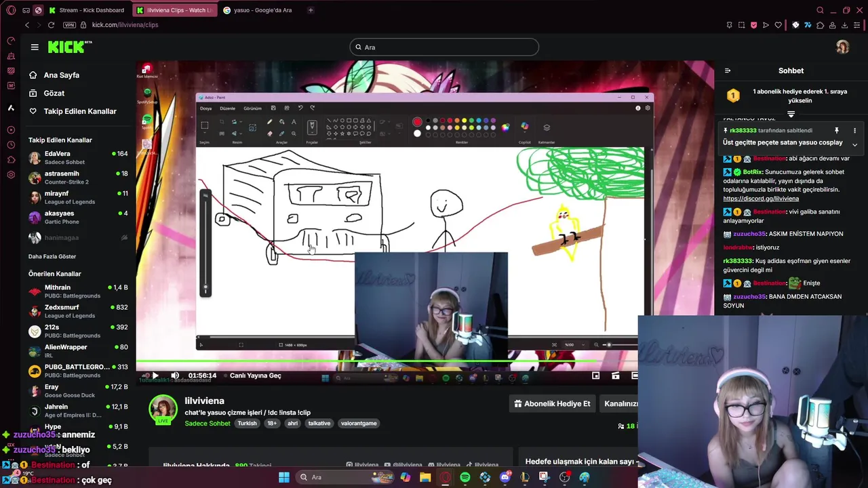Click the ahri tag
868x488 pixels.
point(292,424)
